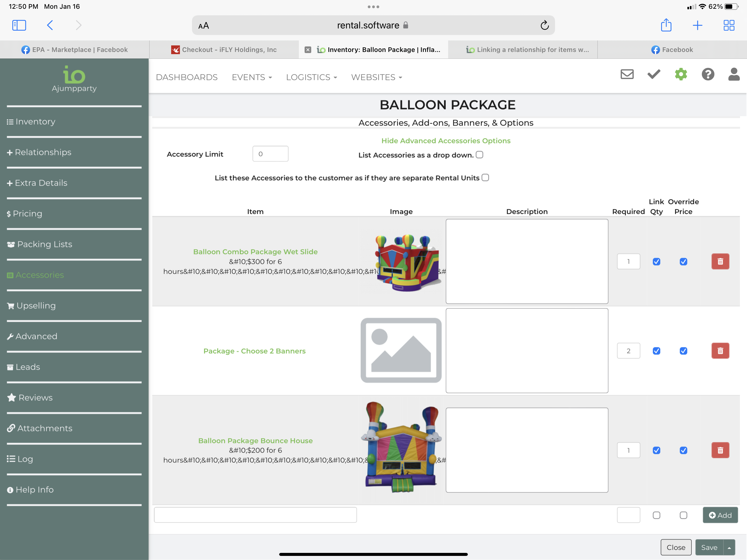Uncheck Override Price for Balloon Package Bounce House
Viewport: 747px width, 560px height.
click(683, 450)
